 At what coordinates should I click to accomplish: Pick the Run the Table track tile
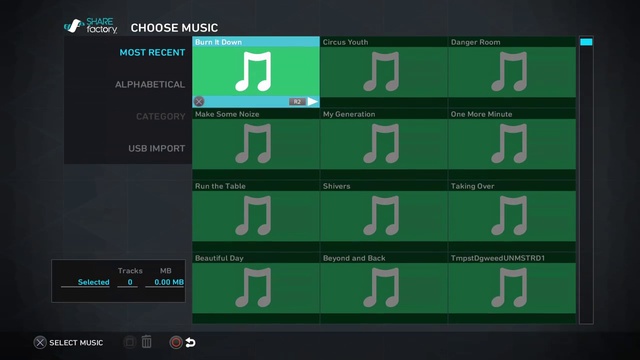point(256,216)
